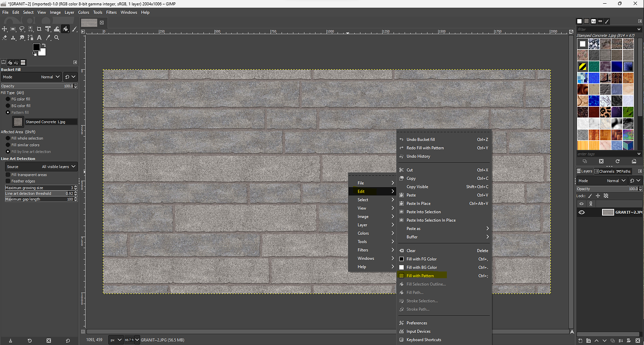644x345 pixels.
Task: Switch to the Paths tab
Action: tap(623, 171)
